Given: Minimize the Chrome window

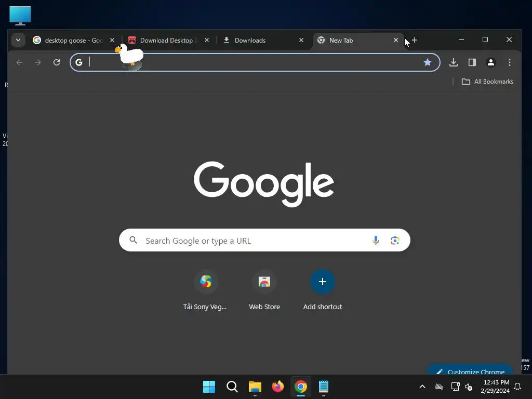Looking at the screenshot, I should (461, 39).
